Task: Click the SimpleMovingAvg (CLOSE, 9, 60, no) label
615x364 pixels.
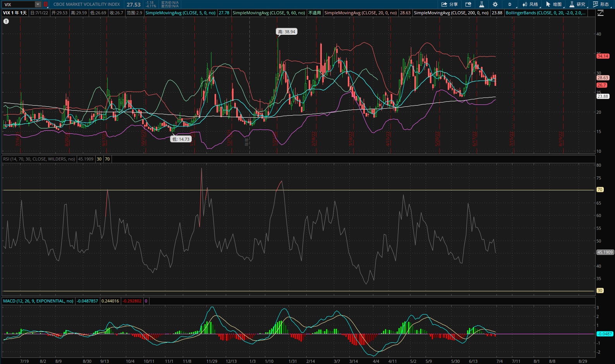Action: tap(269, 13)
